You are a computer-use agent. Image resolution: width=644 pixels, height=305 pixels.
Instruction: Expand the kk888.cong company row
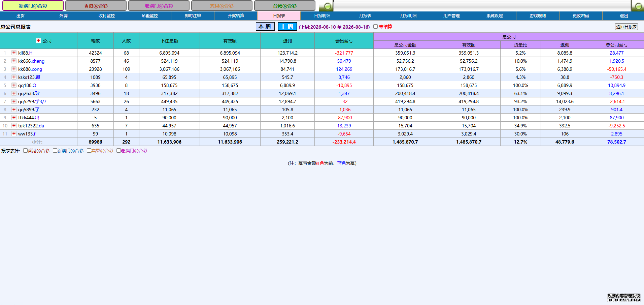tap(14, 69)
